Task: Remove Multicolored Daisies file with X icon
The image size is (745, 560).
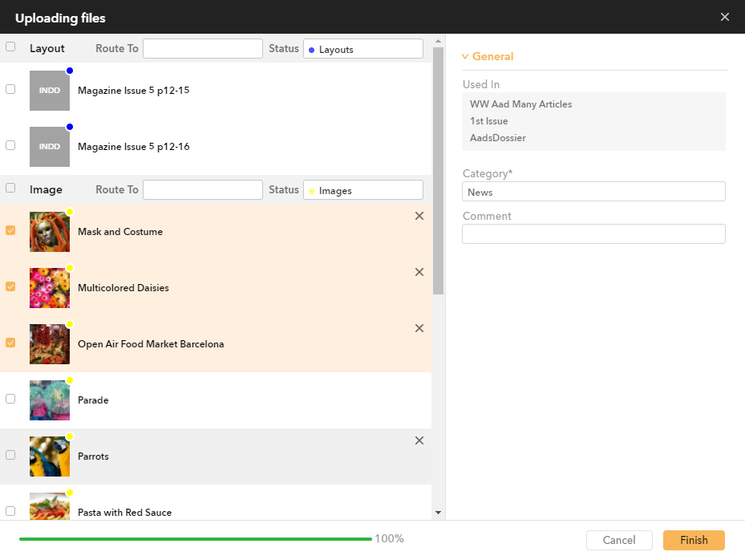Action: [x=419, y=272]
